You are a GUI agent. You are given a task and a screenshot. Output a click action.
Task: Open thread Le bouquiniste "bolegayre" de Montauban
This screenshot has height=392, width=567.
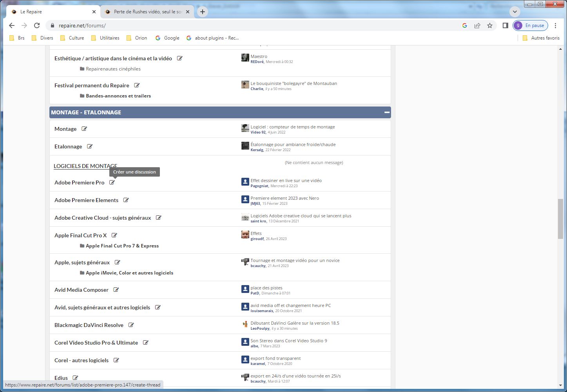click(294, 83)
